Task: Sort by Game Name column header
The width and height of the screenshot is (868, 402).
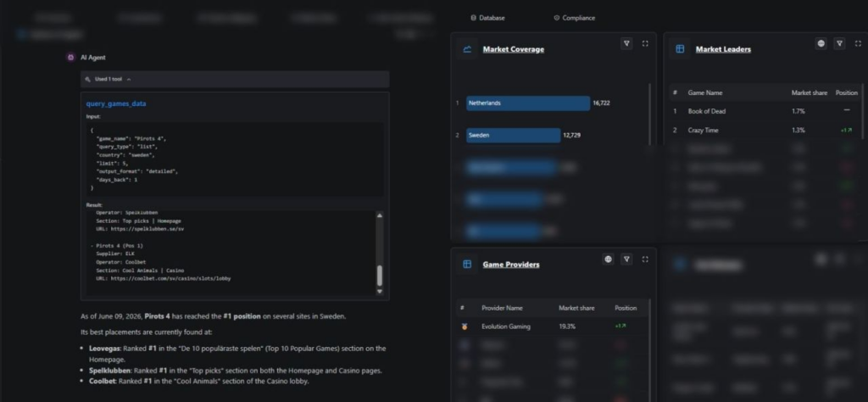Action: pyautogui.click(x=704, y=92)
